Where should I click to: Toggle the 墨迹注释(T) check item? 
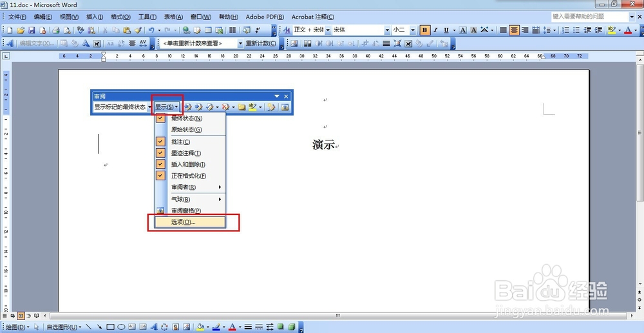click(x=190, y=153)
